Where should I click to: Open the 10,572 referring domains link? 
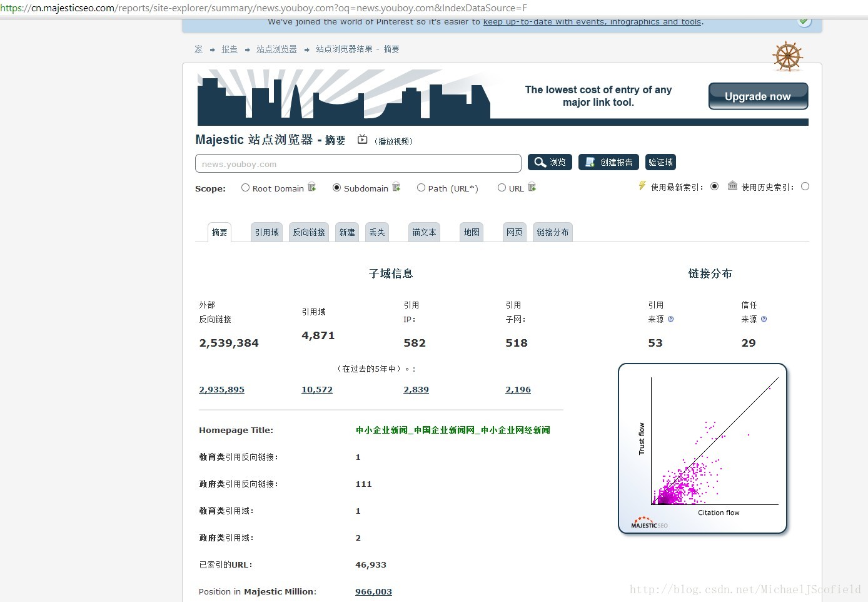[317, 389]
